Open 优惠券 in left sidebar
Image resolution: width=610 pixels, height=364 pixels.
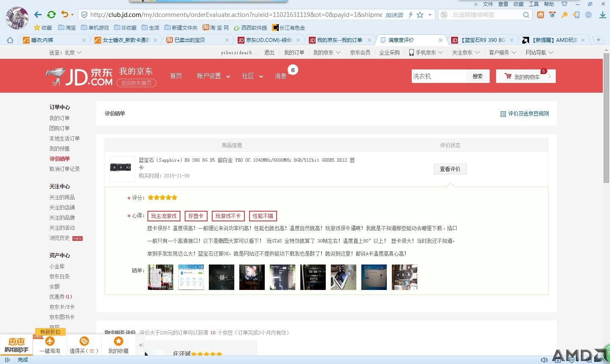click(x=61, y=297)
